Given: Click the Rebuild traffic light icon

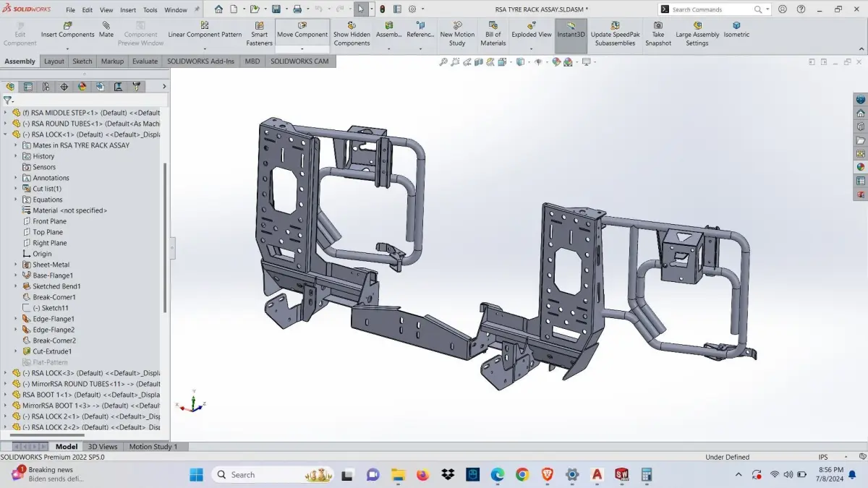Looking at the screenshot, I should 383,9.
